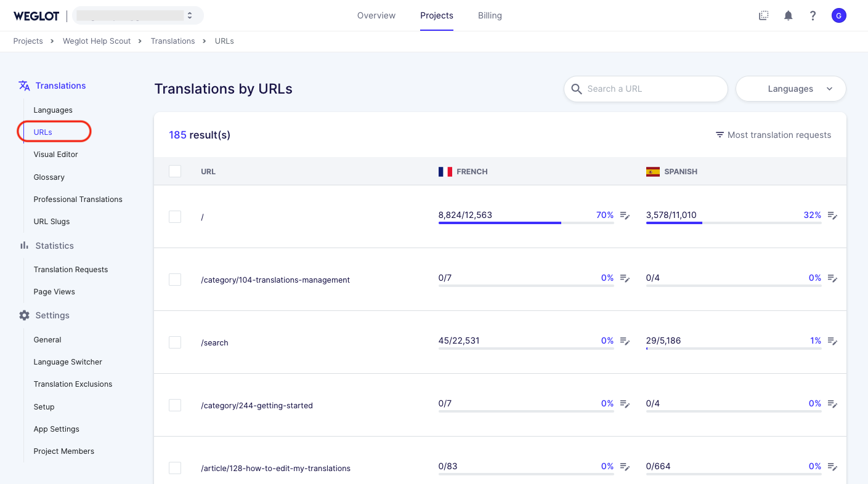
Task: Open the sorting filter icon near Most translation requests
Action: point(719,135)
